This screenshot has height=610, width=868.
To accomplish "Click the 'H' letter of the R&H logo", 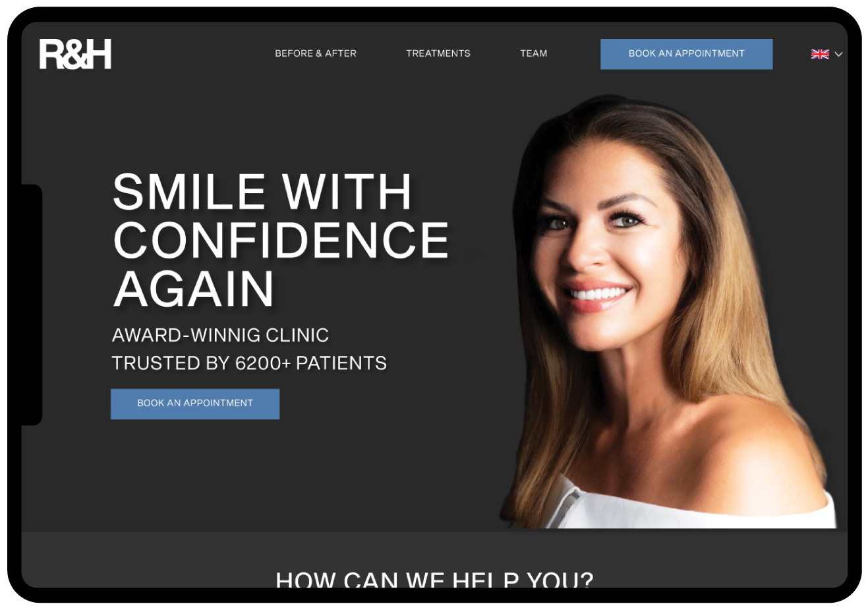I will click(98, 54).
